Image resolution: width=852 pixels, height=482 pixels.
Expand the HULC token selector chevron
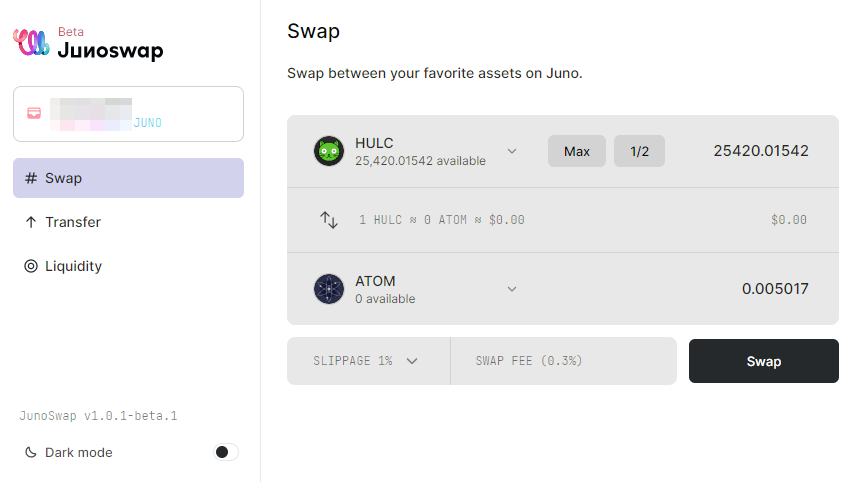pyautogui.click(x=512, y=151)
